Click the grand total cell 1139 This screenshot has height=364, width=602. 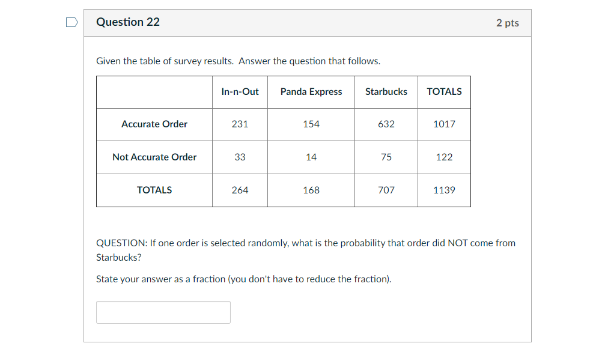click(x=444, y=190)
